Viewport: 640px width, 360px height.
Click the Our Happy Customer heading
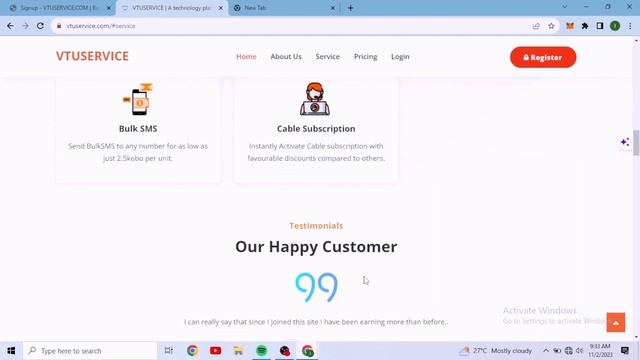click(316, 247)
